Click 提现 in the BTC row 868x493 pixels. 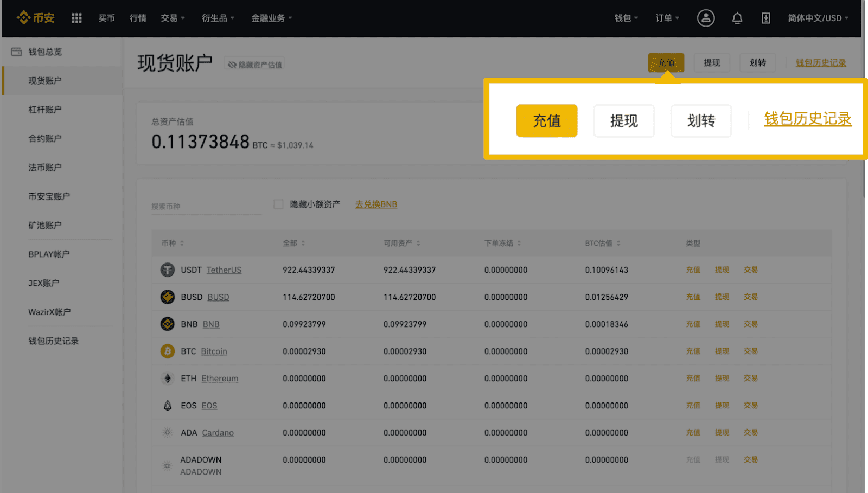point(722,351)
